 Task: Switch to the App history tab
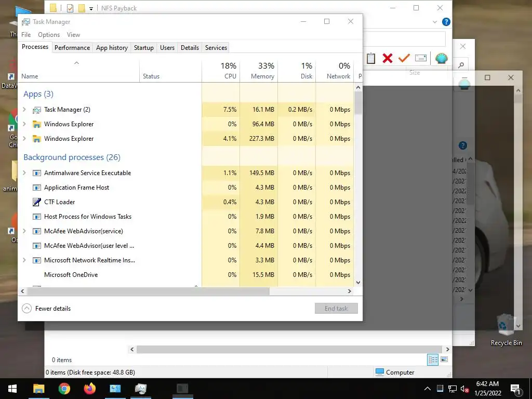(x=112, y=48)
